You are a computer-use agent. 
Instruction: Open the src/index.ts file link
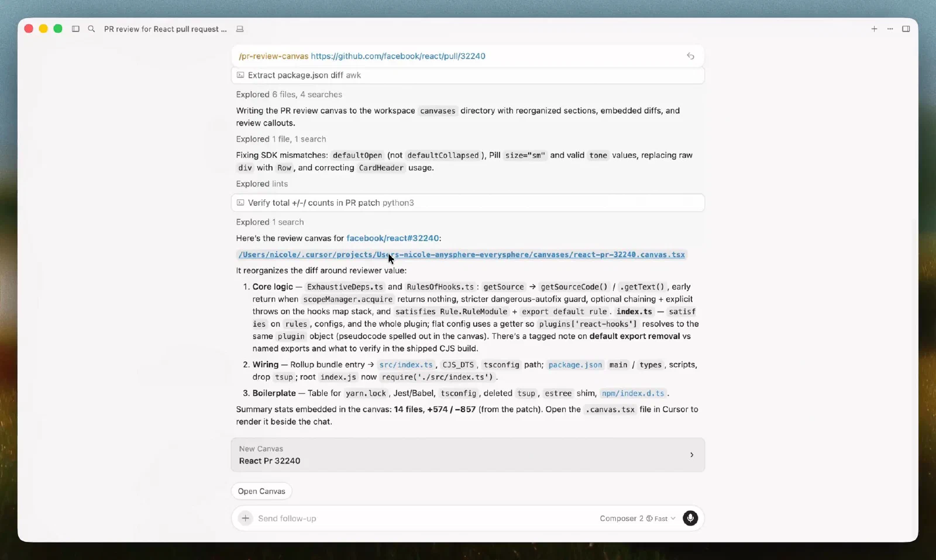pos(406,365)
